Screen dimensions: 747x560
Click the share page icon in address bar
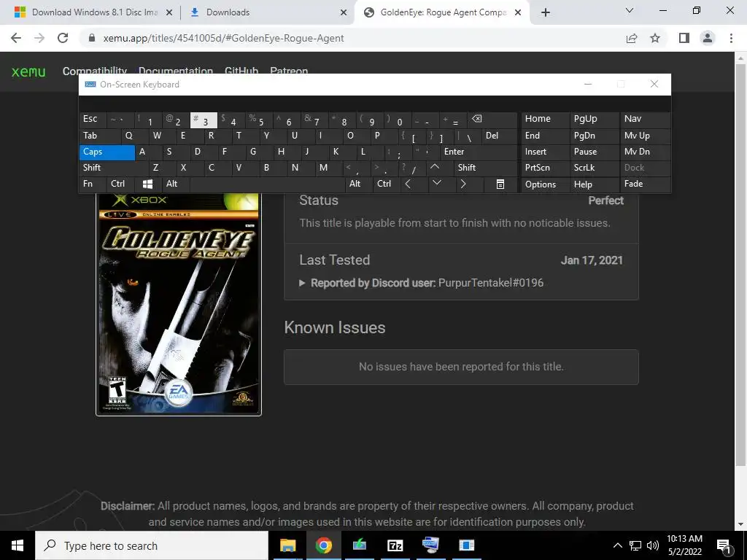tap(632, 38)
